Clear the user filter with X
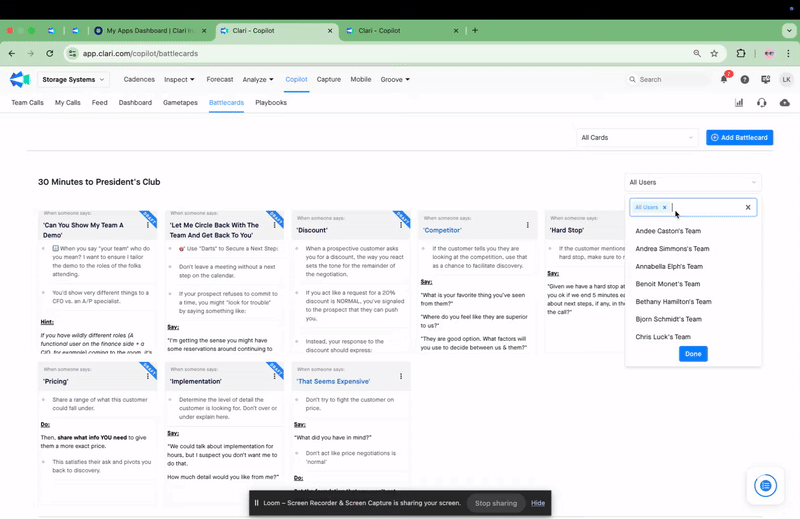800x519 pixels. (748, 207)
